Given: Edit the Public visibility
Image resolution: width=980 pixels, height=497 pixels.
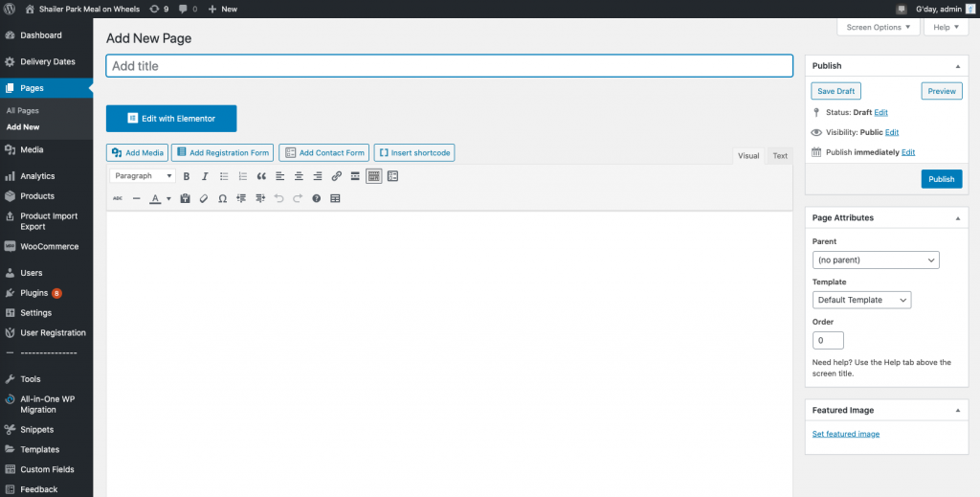Looking at the screenshot, I should click(892, 132).
